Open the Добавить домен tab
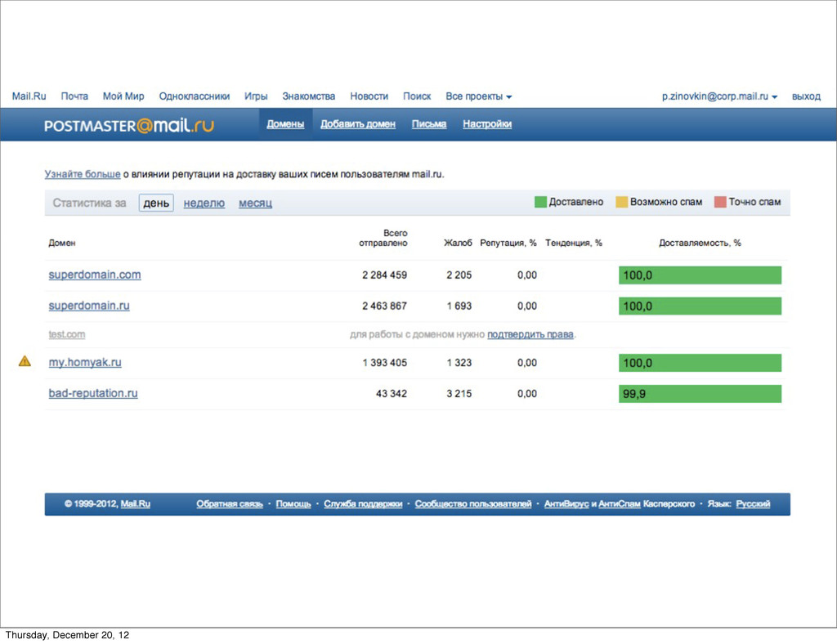The width and height of the screenshot is (837, 644). pyautogui.click(x=358, y=123)
